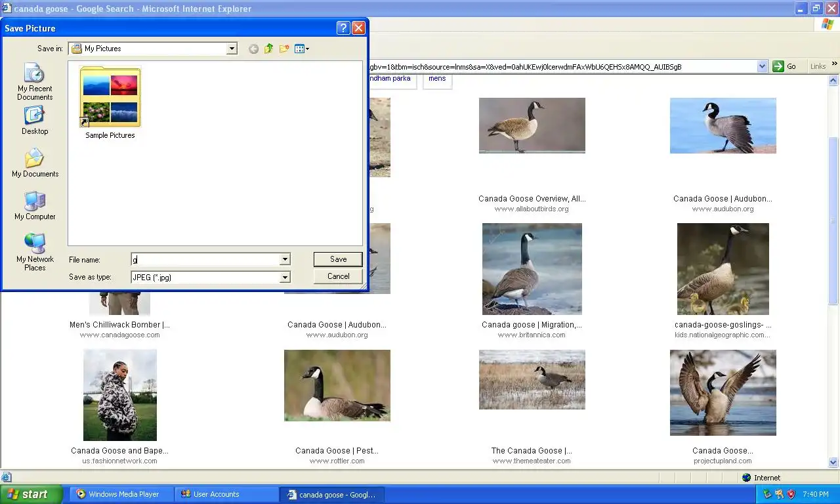Viewport: 840px width, 504px height.
Task: Click the 7:40 PM taskbar clock
Action: [x=816, y=494]
